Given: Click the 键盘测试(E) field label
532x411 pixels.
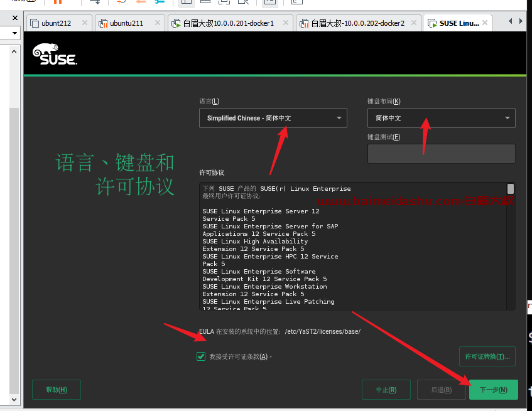Looking at the screenshot, I should point(384,137).
